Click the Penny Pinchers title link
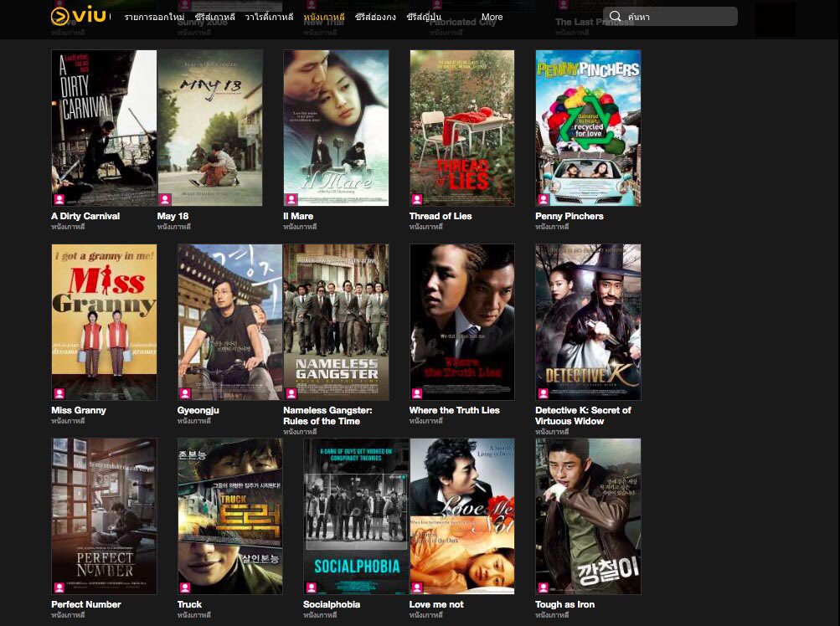The image size is (840, 626). pos(569,216)
